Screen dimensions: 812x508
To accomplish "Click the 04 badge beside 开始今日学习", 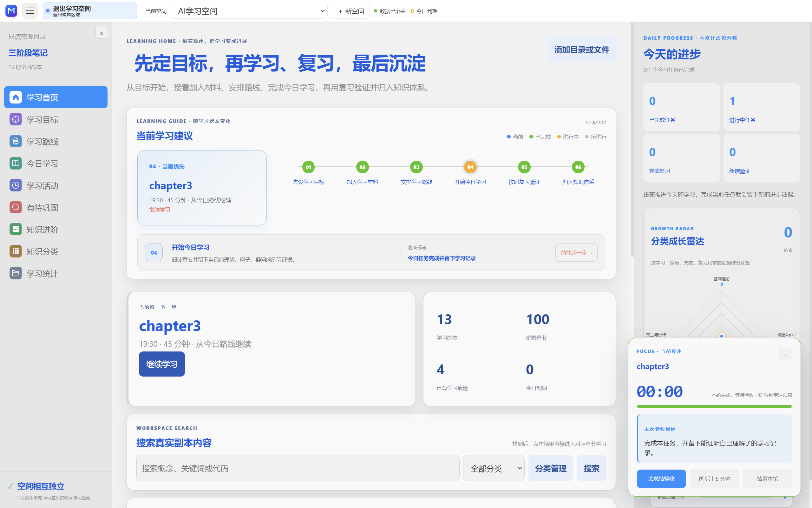I will click(x=154, y=252).
